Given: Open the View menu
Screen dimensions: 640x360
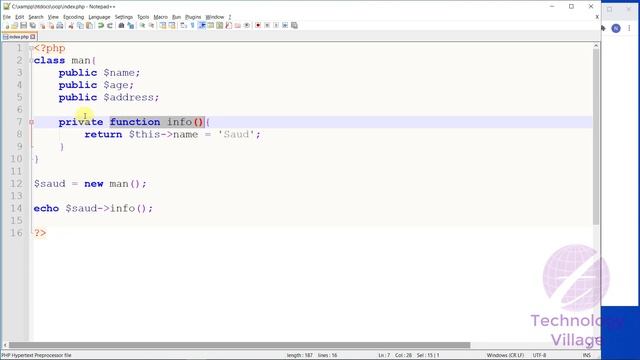Looking at the screenshot, I should point(53,17).
